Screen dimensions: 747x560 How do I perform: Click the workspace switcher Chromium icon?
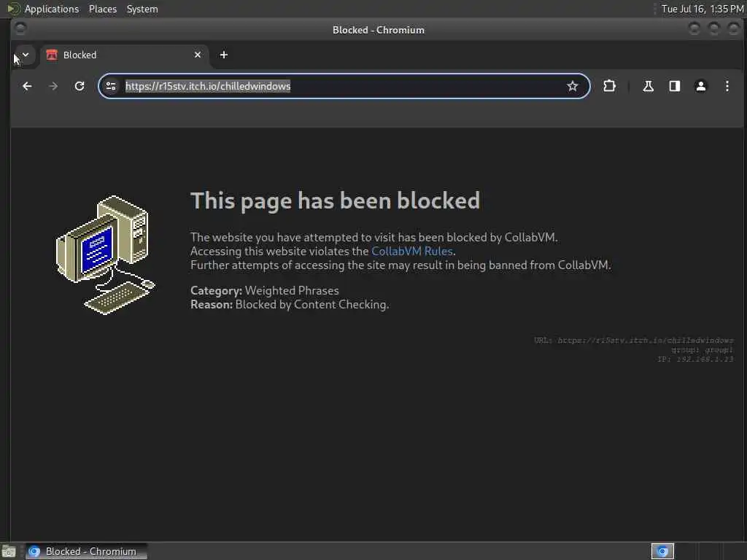[662, 551]
